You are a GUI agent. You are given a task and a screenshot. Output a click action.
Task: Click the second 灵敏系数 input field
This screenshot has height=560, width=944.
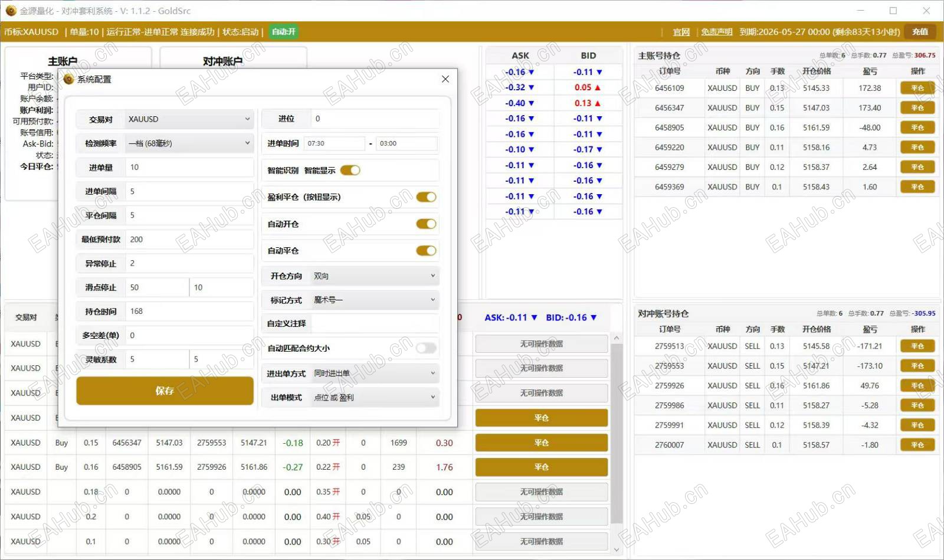pyautogui.click(x=222, y=359)
